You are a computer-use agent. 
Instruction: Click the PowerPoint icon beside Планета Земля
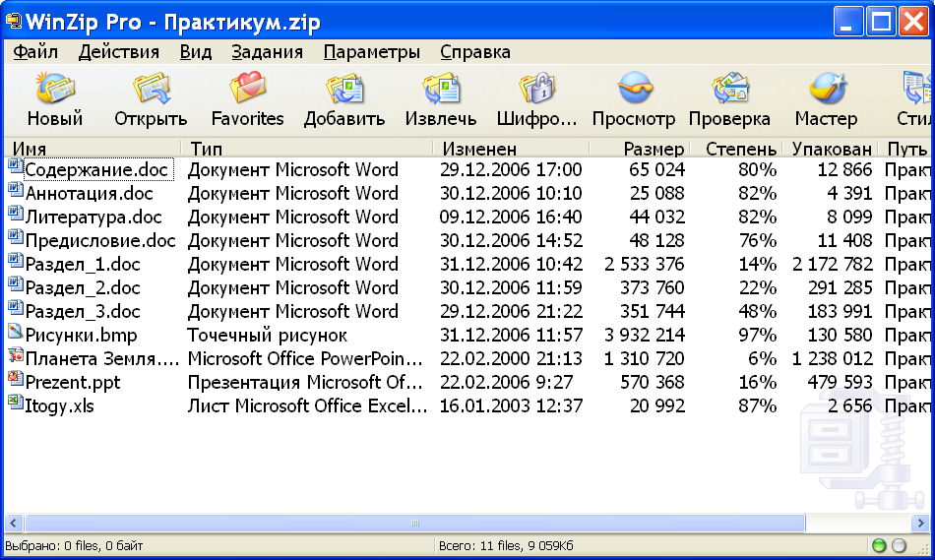click(15, 355)
